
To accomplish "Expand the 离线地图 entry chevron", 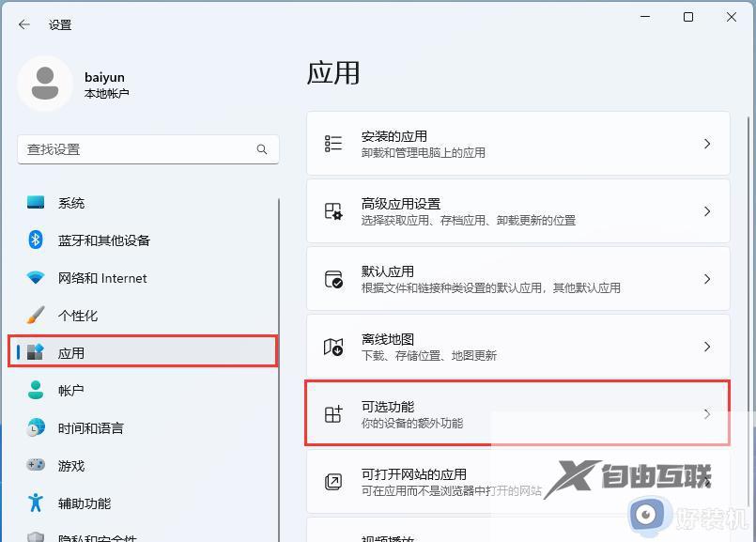I will [x=707, y=346].
